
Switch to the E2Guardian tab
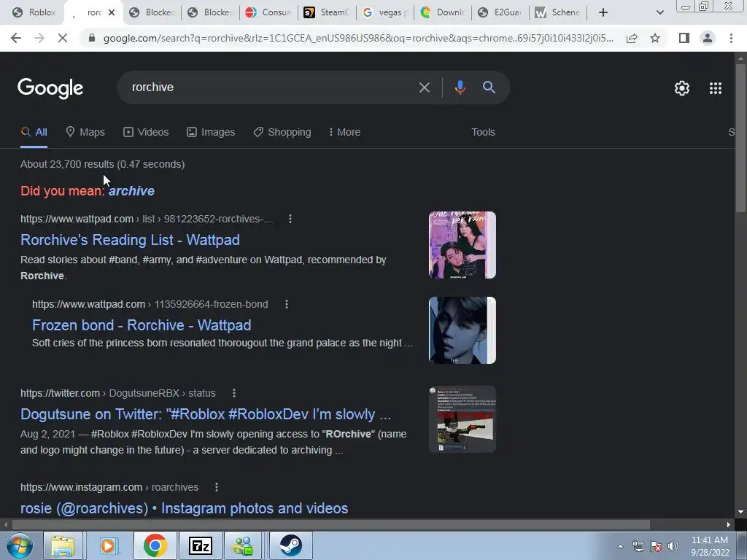(500, 12)
